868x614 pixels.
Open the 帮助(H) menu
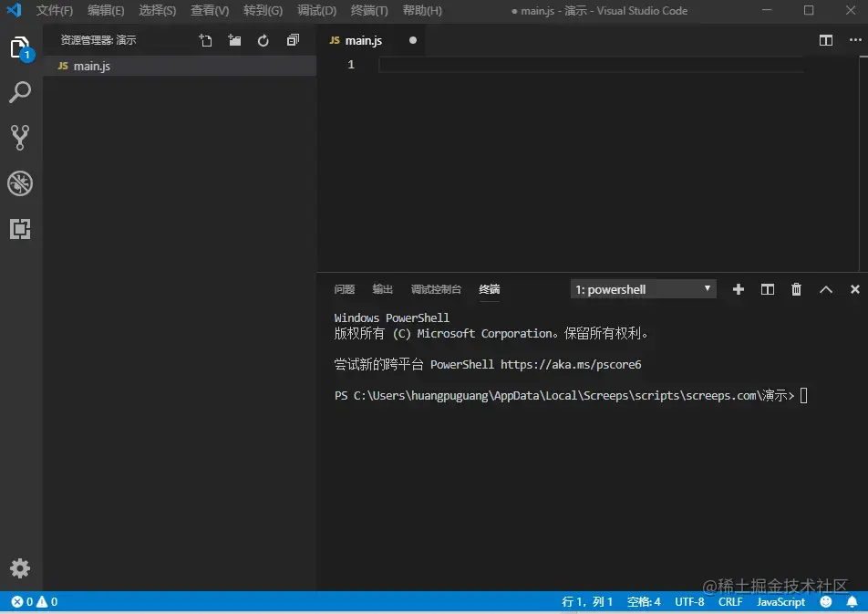(422, 11)
